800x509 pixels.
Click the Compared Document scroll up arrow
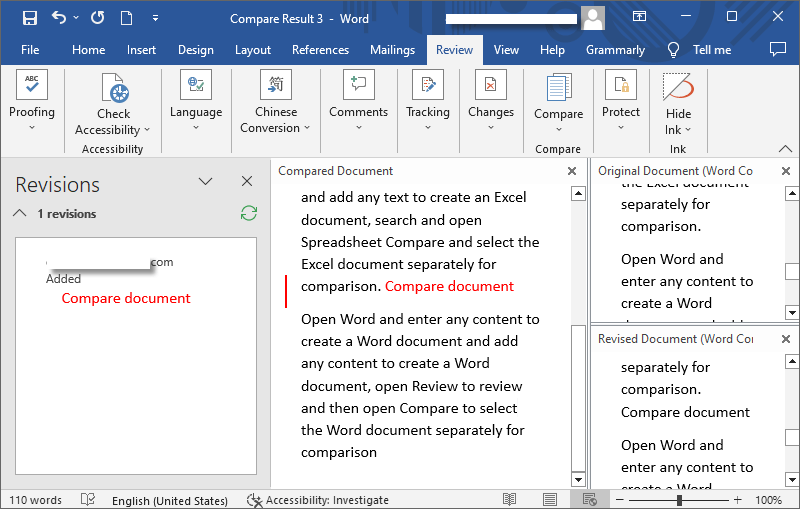click(x=578, y=193)
